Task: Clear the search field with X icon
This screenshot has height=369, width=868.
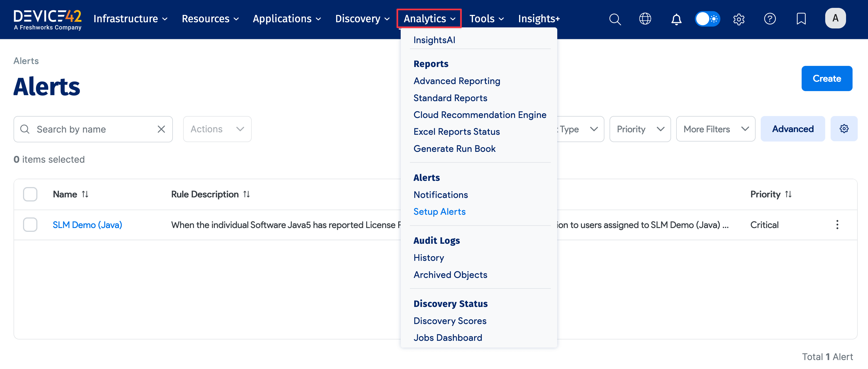Action: click(x=161, y=129)
